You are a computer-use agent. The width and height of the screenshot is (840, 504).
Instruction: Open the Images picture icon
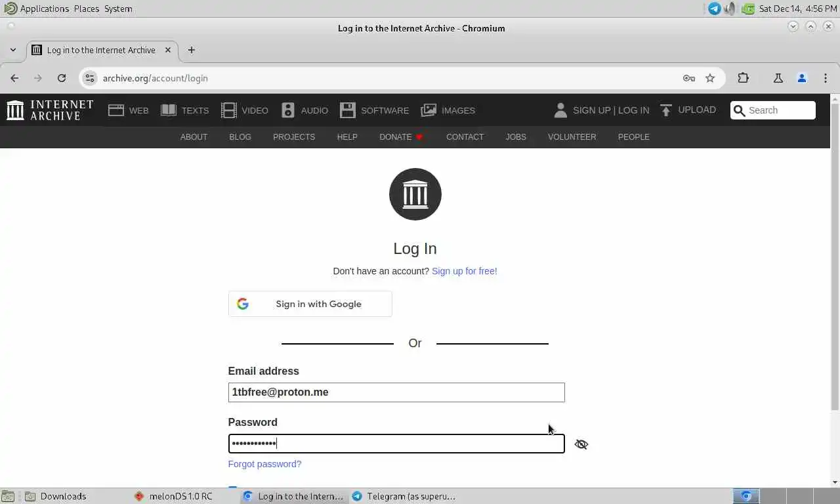(429, 110)
